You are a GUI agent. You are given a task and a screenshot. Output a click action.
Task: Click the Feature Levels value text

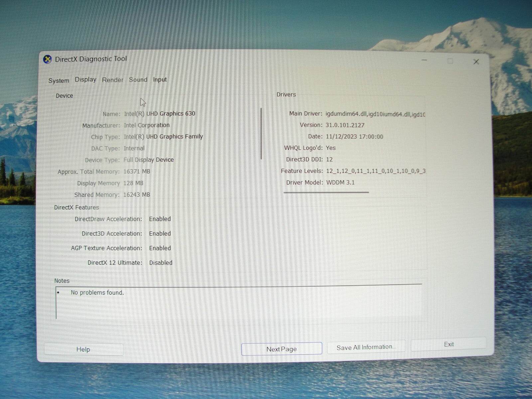coord(375,171)
